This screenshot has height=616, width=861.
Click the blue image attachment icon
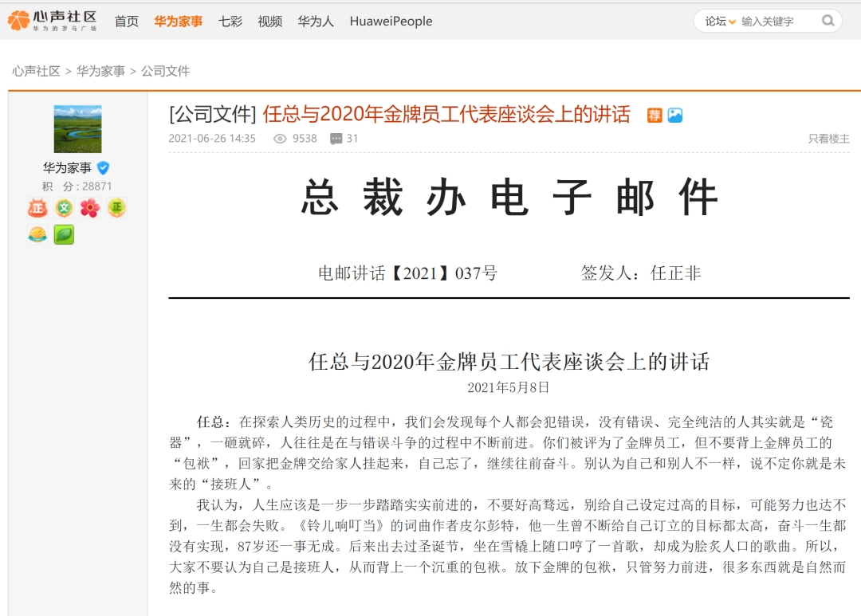[x=675, y=115]
